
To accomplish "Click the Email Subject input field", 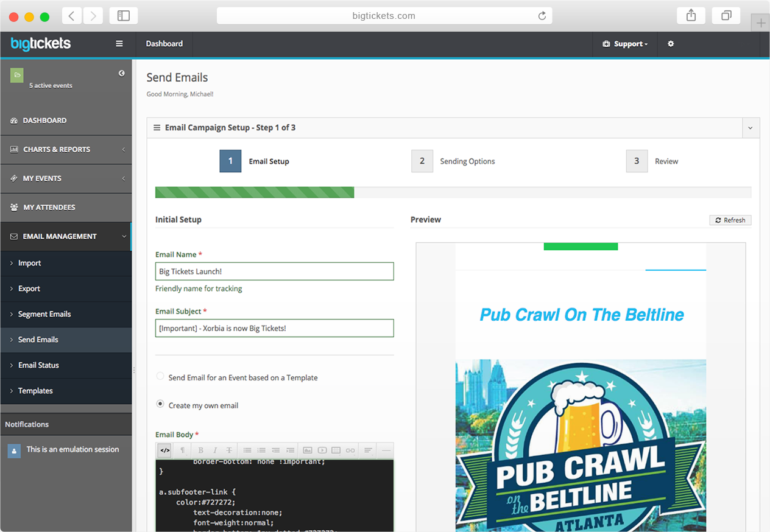I will click(x=274, y=328).
